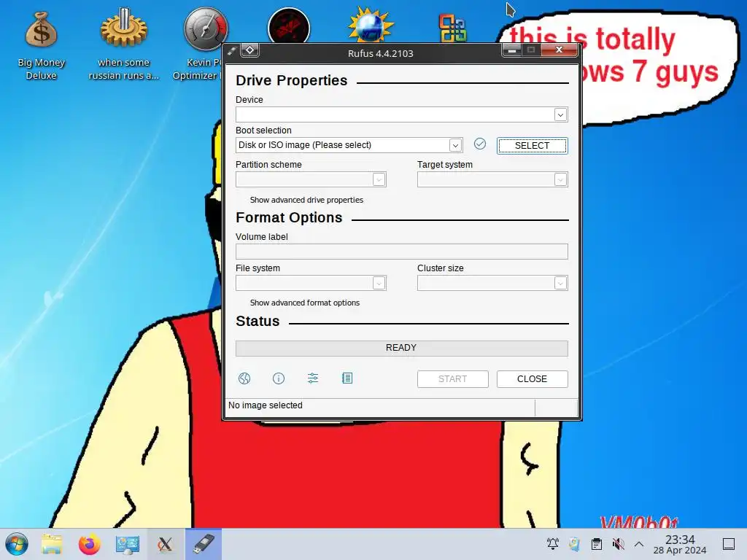Open the gear desktop icon 'when some russian runs a...'
Viewport: 747px width, 560px height.
coord(123,45)
